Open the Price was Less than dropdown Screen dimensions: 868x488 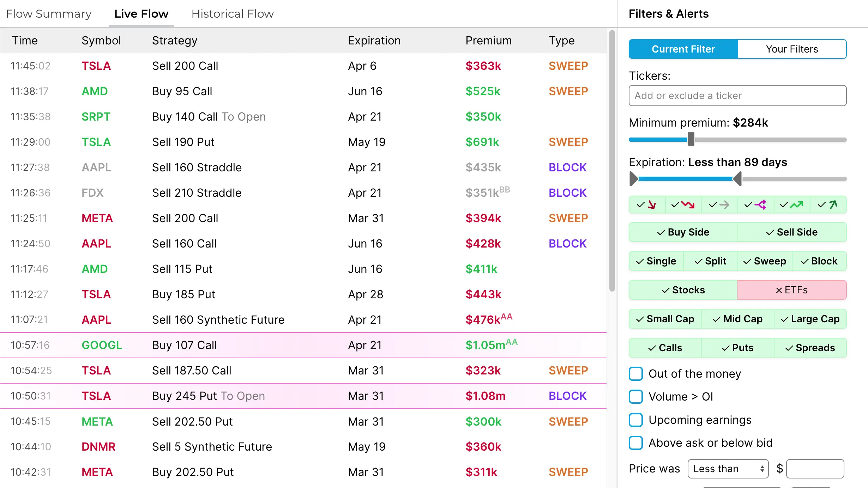click(x=728, y=469)
